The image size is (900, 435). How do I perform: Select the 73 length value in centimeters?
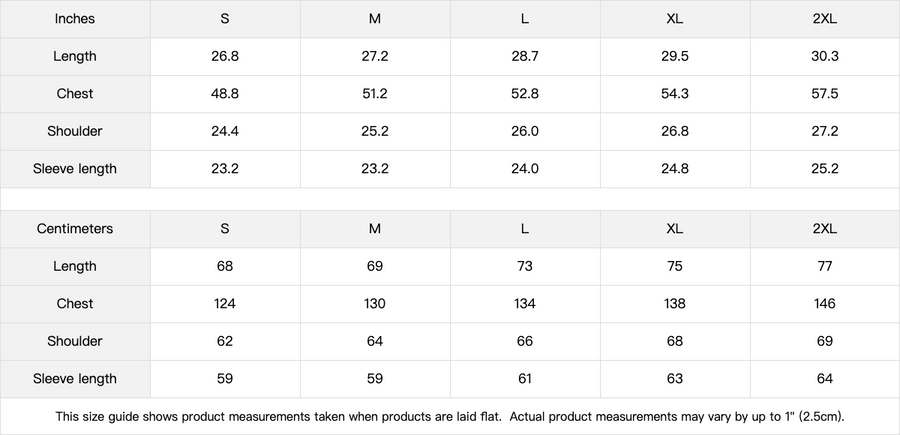[x=525, y=266]
